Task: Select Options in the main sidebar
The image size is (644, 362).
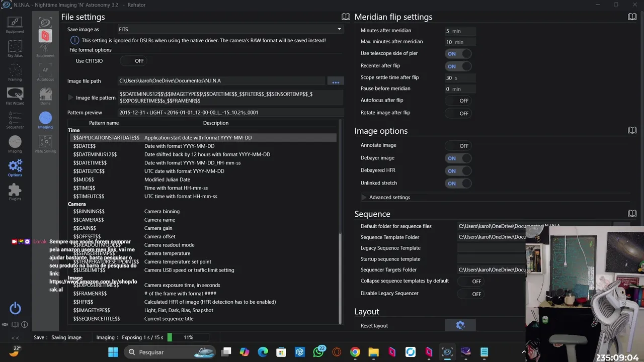Action: tap(15, 167)
